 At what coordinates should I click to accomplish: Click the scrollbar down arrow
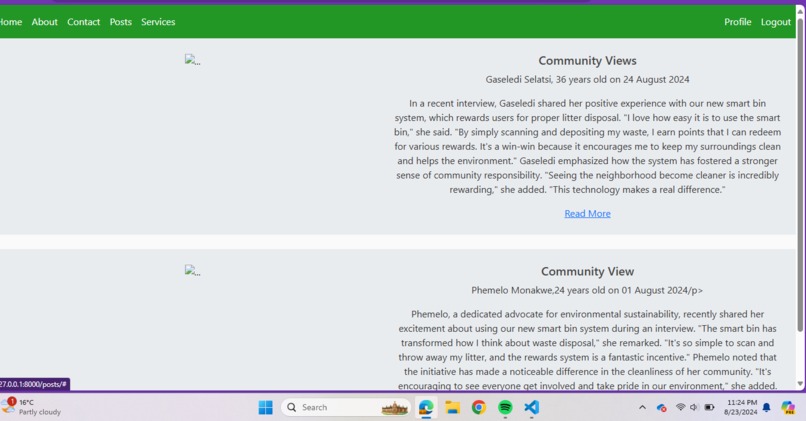800,384
